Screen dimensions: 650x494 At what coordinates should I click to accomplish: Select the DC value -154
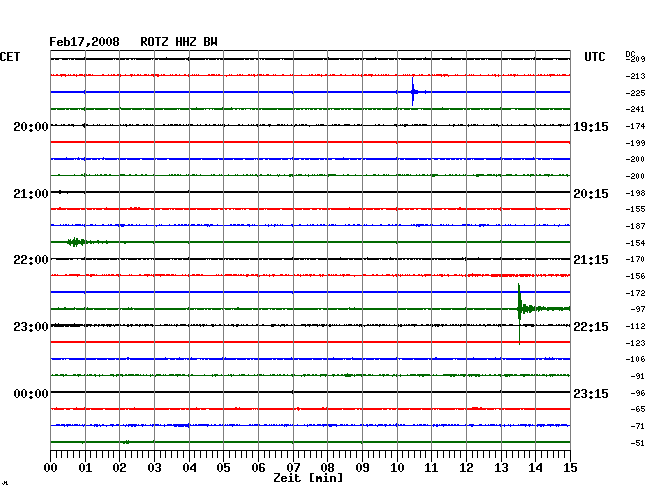(x=635, y=243)
